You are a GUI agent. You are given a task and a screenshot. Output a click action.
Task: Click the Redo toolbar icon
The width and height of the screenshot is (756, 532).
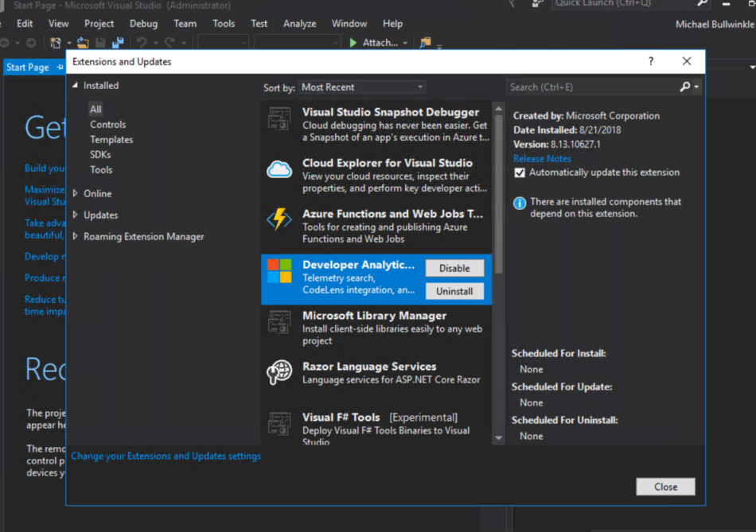point(170,43)
